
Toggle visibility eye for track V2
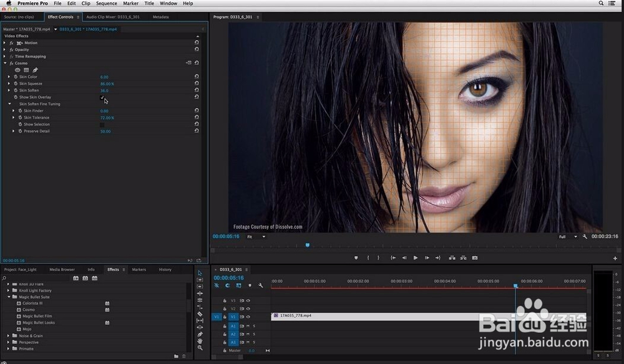[x=248, y=309]
